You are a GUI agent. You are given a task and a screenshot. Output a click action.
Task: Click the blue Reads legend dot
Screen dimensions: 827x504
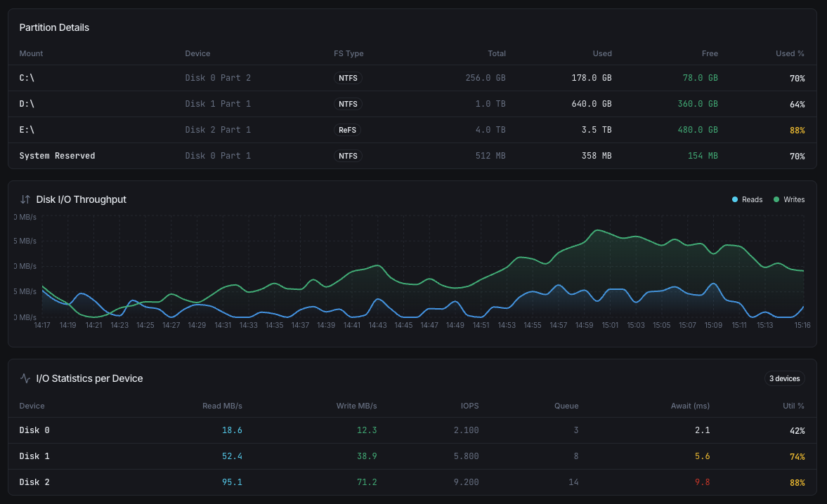pyautogui.click(x=734, y=199)
